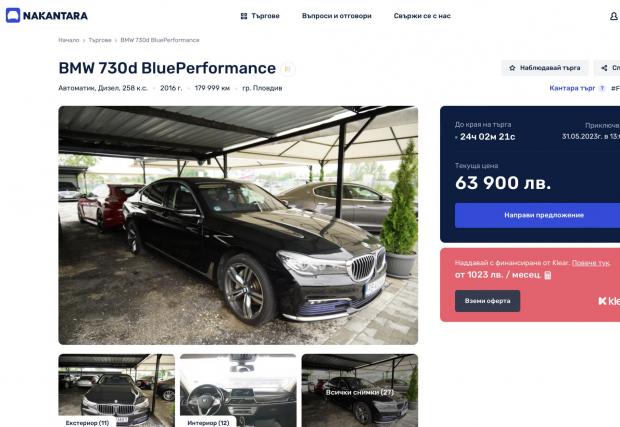Click the grid icon beside Търгове menu
620x427 pixels.
click(244, 16)
